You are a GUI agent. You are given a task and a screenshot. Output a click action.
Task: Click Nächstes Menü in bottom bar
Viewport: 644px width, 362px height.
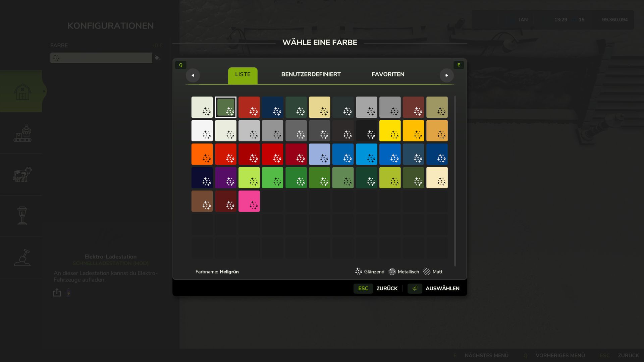pos(481,355)
